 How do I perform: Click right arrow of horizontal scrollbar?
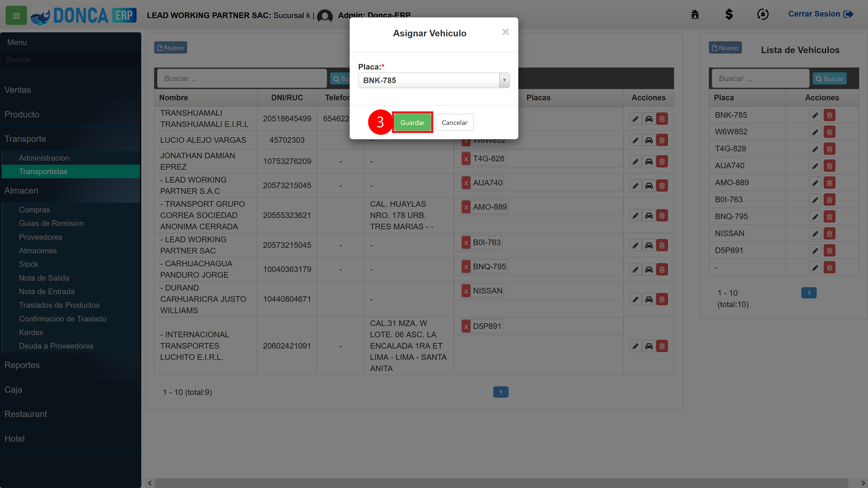point(863,483)
